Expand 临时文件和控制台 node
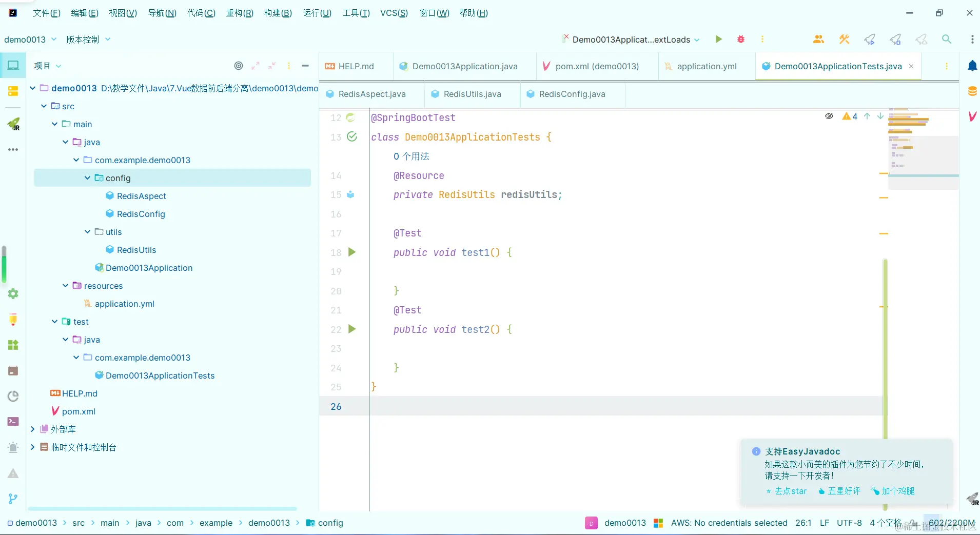The height and width of the screenshot is (535, 980). tap(33, 447)
